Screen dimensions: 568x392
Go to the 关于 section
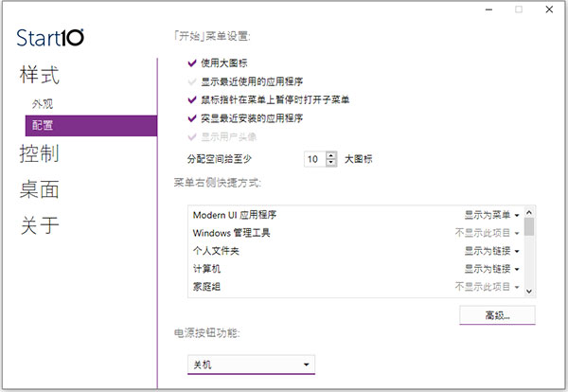pos(40,225)
